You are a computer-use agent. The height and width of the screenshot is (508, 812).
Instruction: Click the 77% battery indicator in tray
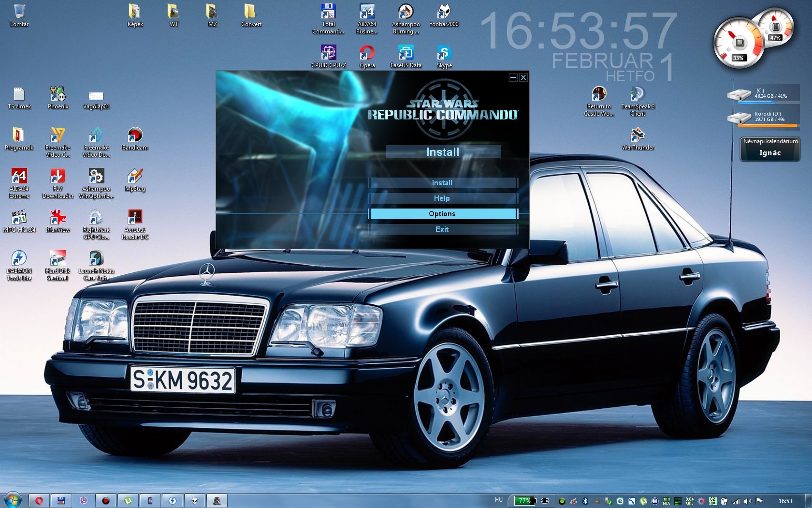pyautogui.click(x=524, y=501)
